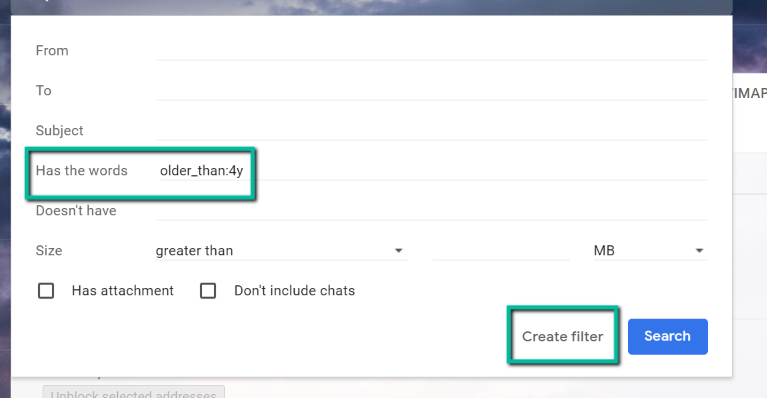Click the arrow beside 'greater than'
This screenshot has height=398, width=767.
(x=399, y=251)
